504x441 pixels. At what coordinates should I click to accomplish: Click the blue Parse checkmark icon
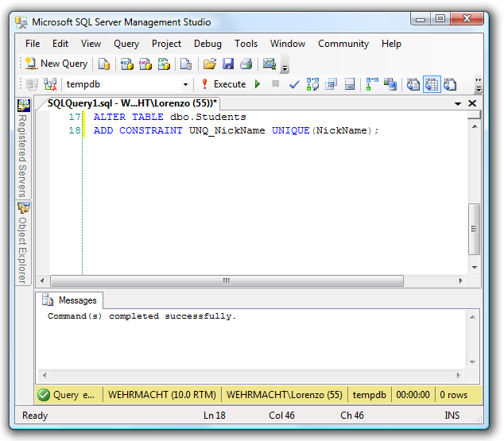click(x=294, y=84)
